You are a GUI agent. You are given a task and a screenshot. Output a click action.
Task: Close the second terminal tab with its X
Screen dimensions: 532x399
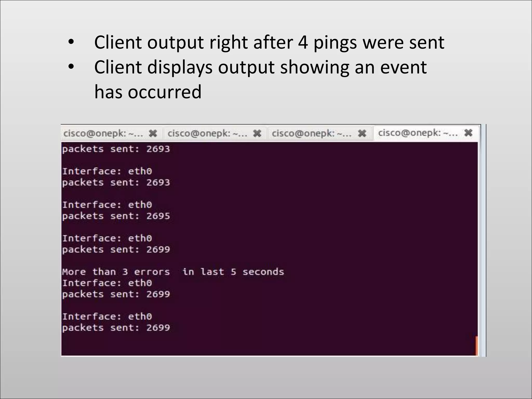pyautogui.click(x=257, y=134)
